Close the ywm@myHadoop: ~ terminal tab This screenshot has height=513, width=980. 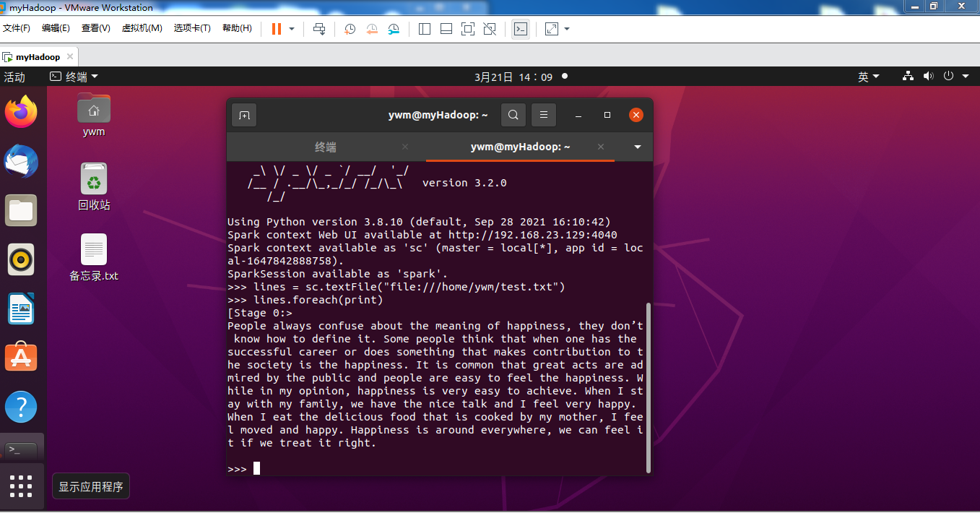(601, 147)
